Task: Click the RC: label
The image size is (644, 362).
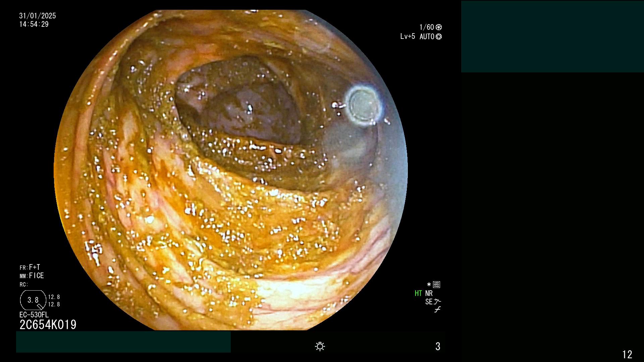Action: click(24, 285)
